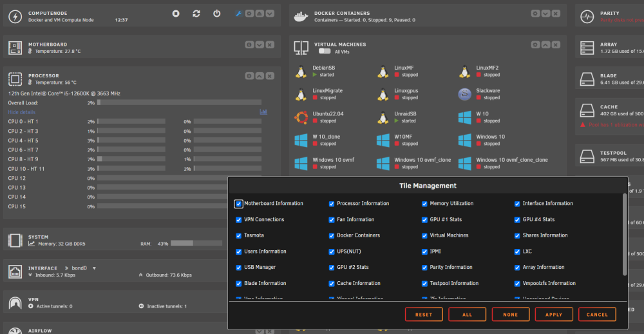
Task: Click the CPU chart icon beside Hide details
Action: pos(263,112)
